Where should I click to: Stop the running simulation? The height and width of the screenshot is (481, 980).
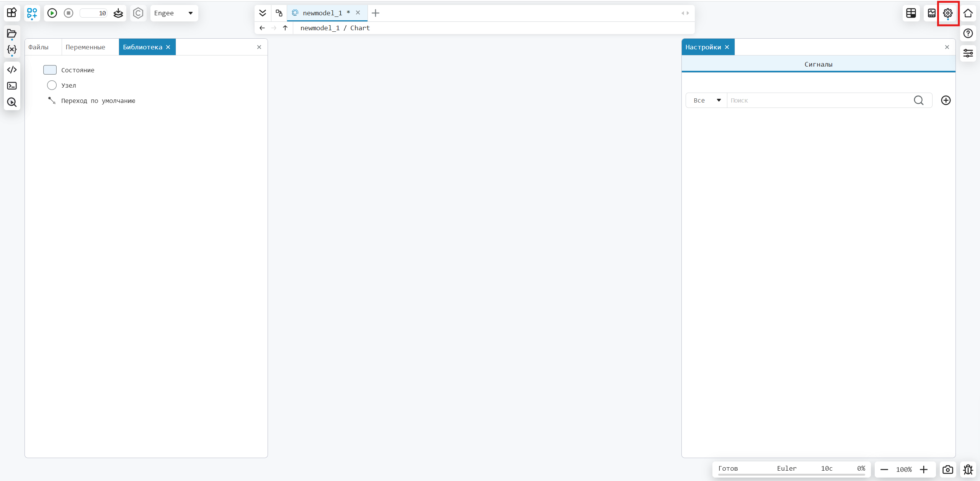coord(69,13)
